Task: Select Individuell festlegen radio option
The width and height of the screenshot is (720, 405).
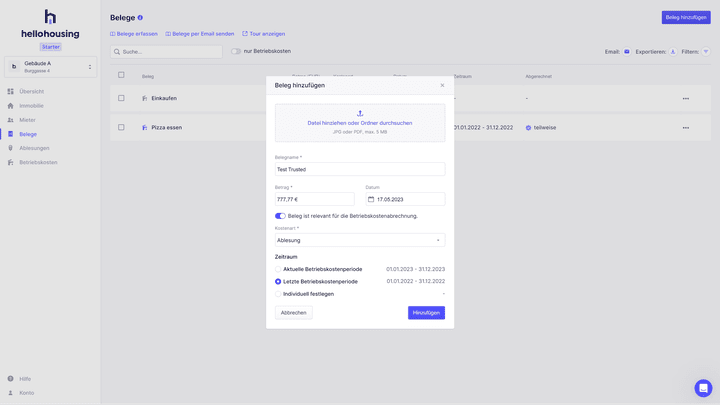Action: tap(278, 294)
